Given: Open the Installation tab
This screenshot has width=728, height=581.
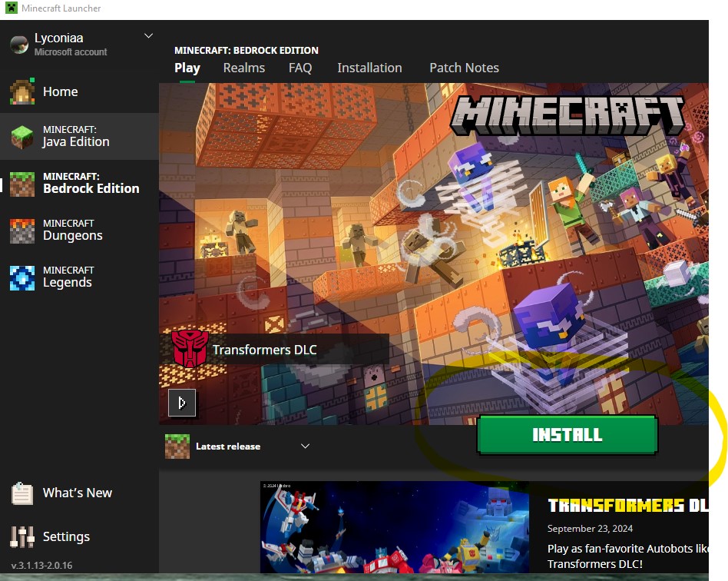Looking at the screenshot, I should [369, 68].
